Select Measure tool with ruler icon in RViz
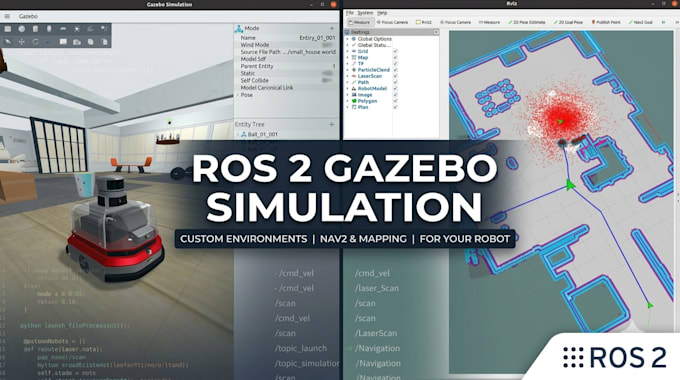The height and width of the screenshot is (380, 680). pos(489,22)
